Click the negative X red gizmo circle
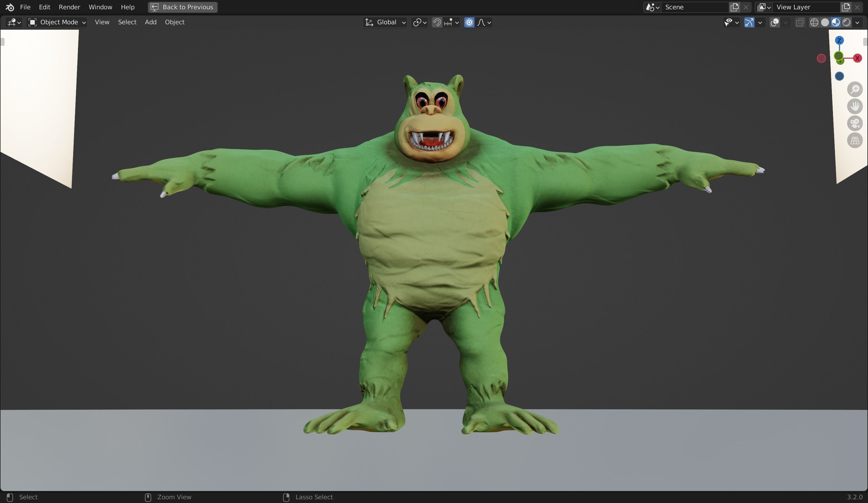868x503 pixels. point(821,59)
